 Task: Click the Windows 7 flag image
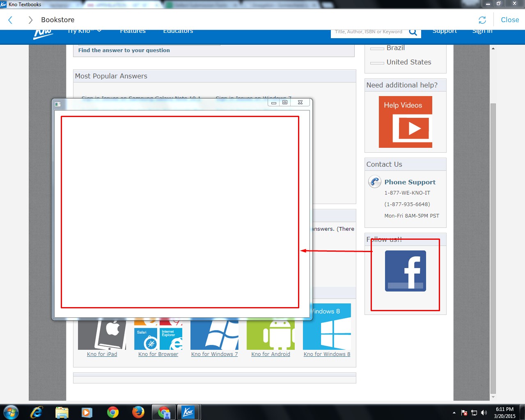pyautogui.click(x=214, y=335)
